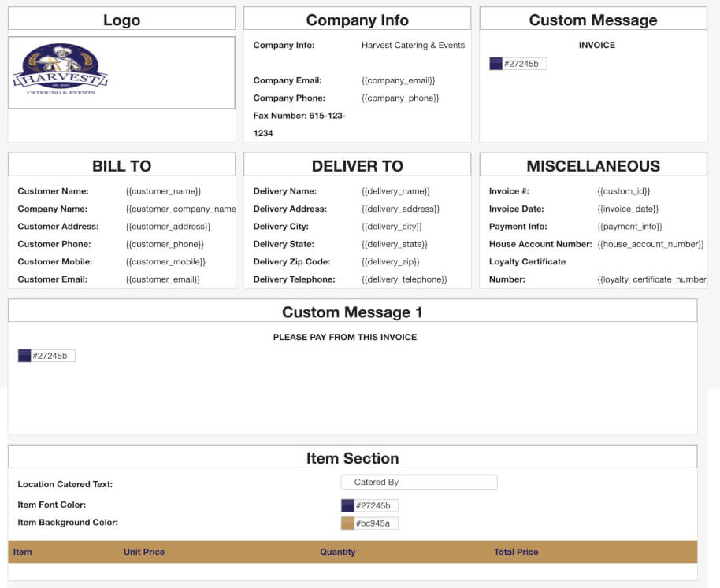The height and width of the screenshot is (588, 720).
Task: Click the Item Font Color swatch
Action: (347, 505)
